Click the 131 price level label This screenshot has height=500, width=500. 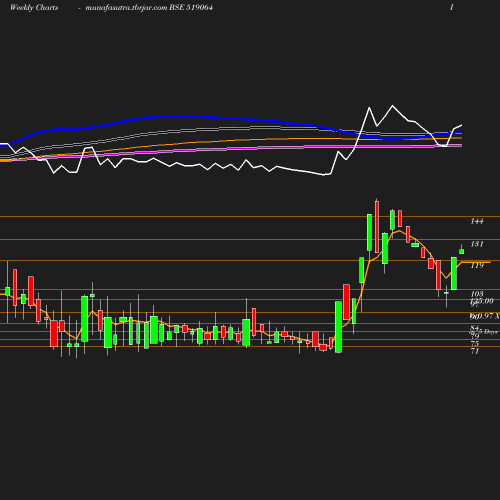coord(477,244)
